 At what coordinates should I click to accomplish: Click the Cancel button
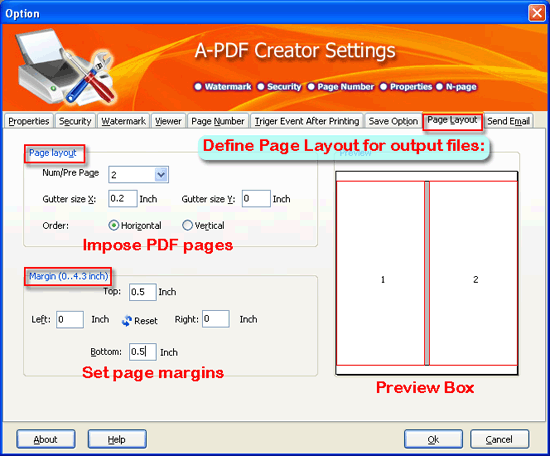pos(499,439)
